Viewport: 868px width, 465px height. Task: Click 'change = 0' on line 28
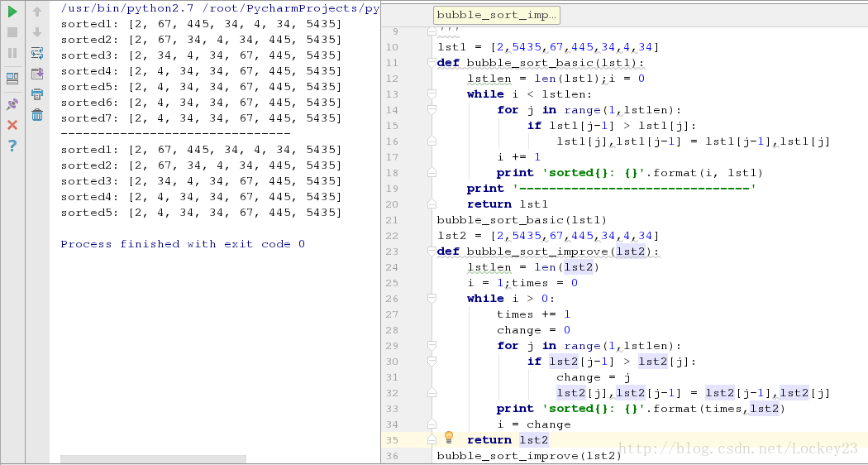coord(533,330)
